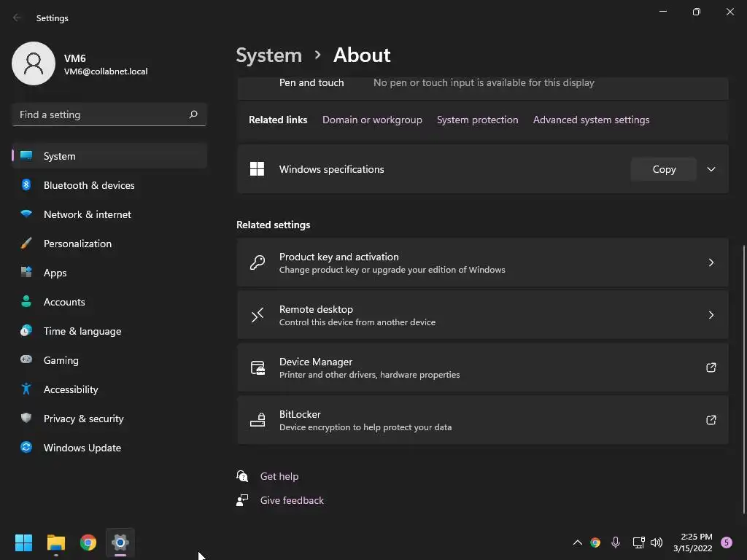Image resolution: width=747 pixels, height=560 pixels.
Task: Click the search magnifier icon
Action: 193,114
